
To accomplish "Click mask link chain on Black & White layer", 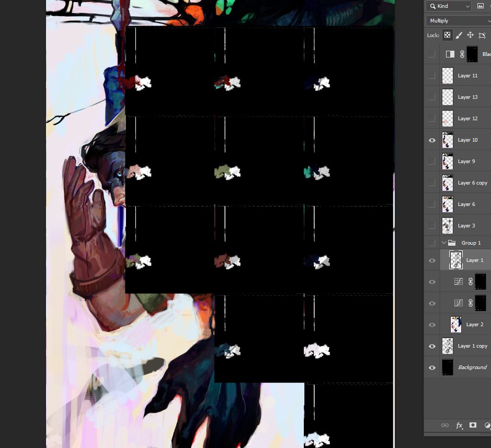I will (462, 54).
